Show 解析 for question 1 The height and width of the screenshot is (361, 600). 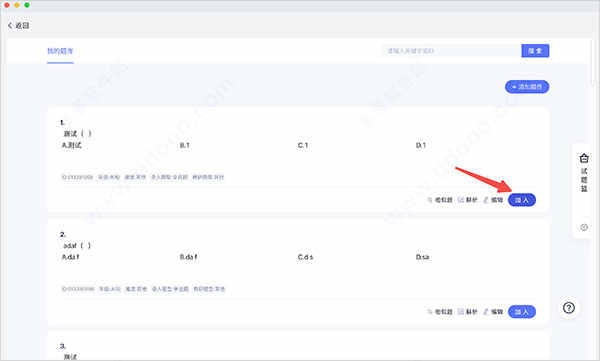pyautogui.click(x=468, y=200)
